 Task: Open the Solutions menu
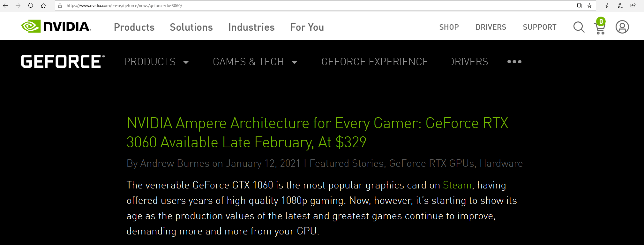coord(191,27)
